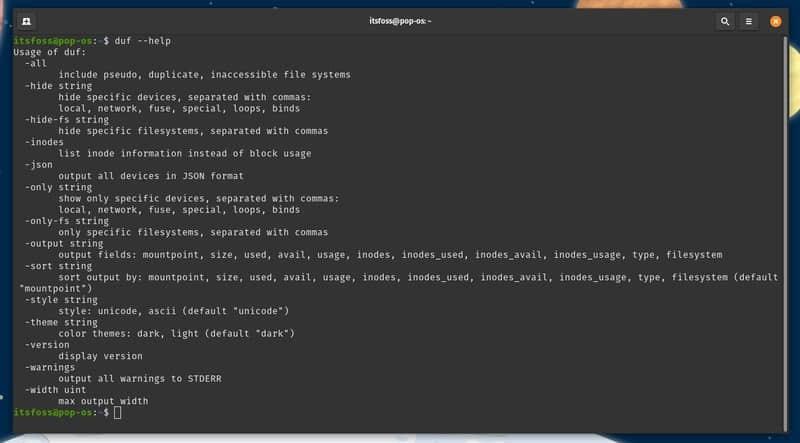Click the '-output string' option line

64,243
